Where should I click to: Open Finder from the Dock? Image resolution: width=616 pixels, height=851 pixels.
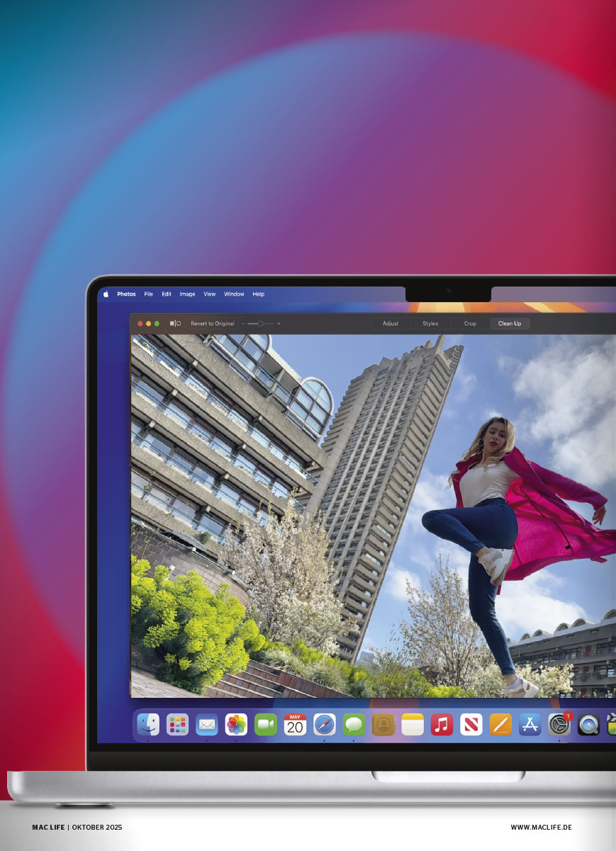tap(148, 724)
